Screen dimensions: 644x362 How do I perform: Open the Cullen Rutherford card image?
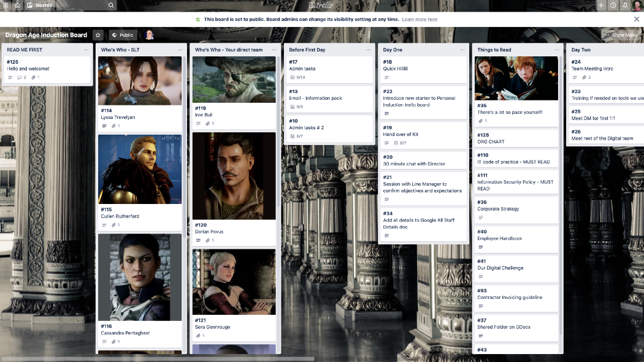[x=140, y=169]
